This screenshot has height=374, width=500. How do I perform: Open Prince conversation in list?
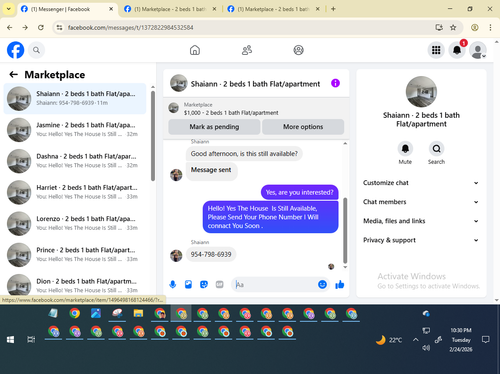pos(75,255)
